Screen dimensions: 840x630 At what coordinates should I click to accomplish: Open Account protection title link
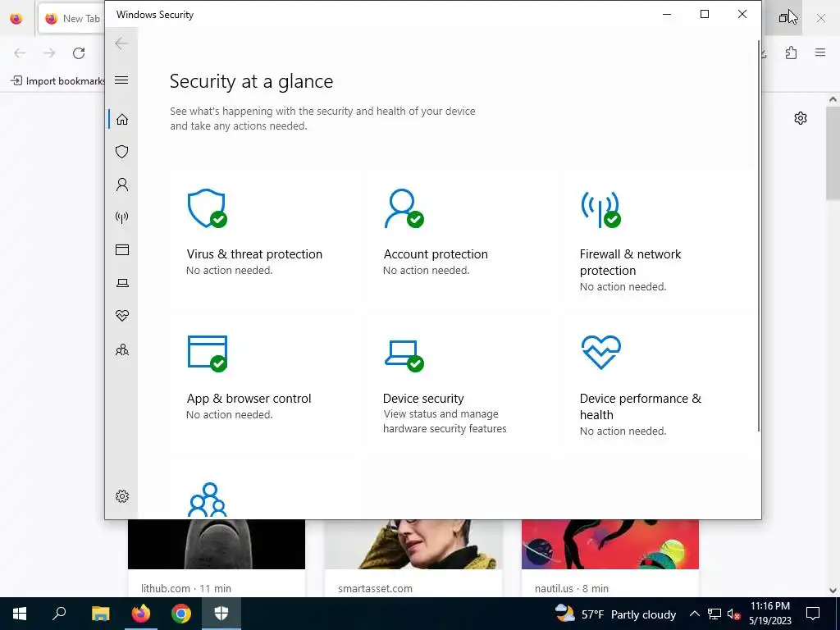(436, 254)
